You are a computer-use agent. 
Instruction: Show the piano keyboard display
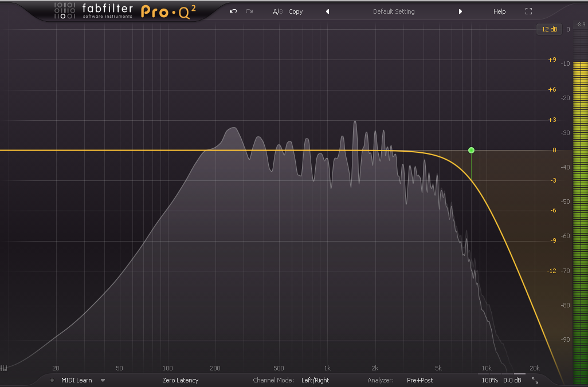click(x=5, y=368)
